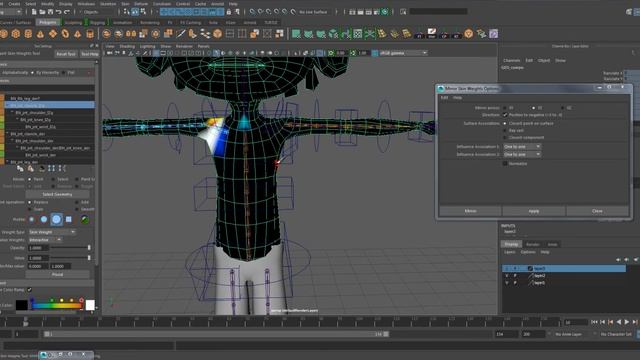Click the New Scene icon in status line

[x=34, y=12]
